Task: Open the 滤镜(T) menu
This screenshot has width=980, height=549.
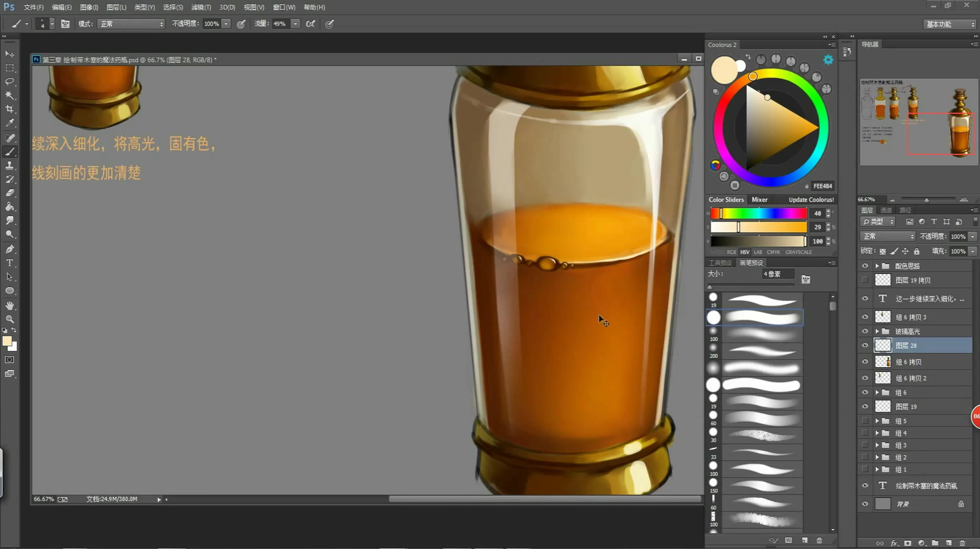Action: [x=201, y=7]
